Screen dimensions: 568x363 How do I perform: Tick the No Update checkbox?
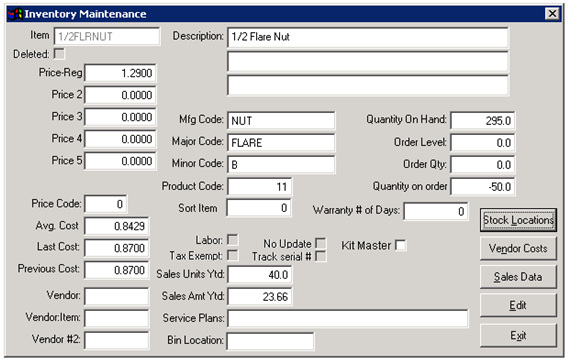(x=321, y=243)
